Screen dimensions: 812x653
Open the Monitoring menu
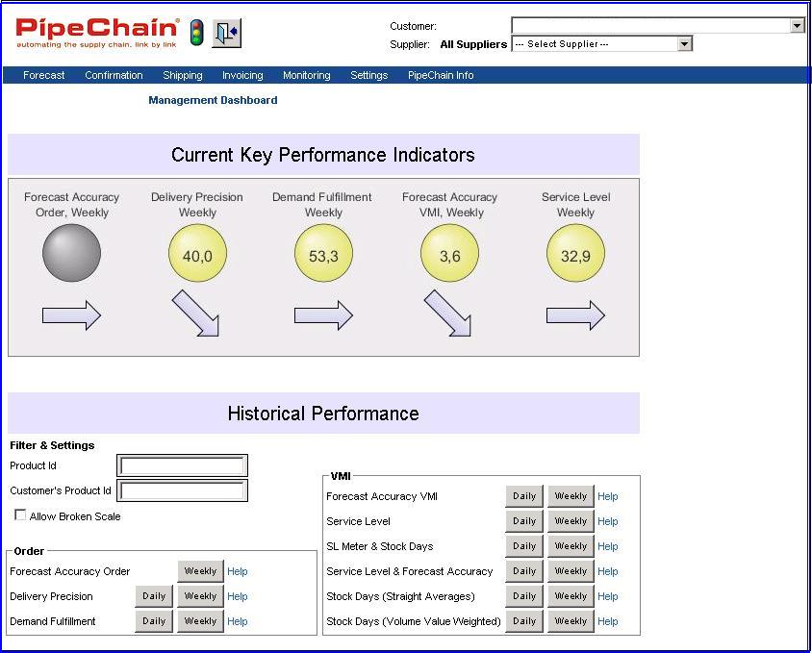click(x=306, y=75)
